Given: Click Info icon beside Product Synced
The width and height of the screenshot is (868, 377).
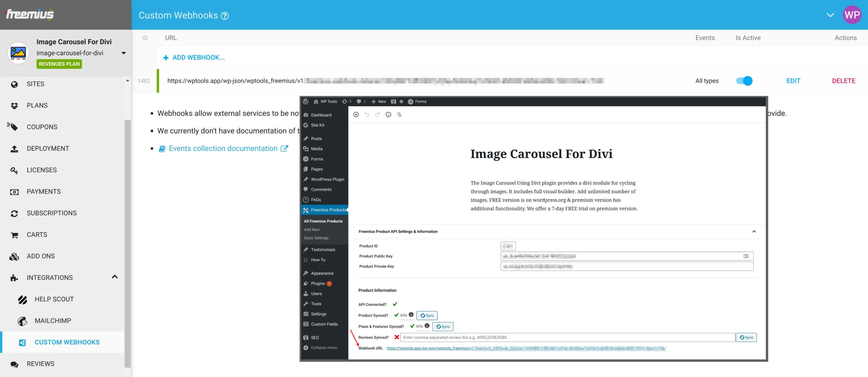Looking at the screenshot, I should coord(411,315).
